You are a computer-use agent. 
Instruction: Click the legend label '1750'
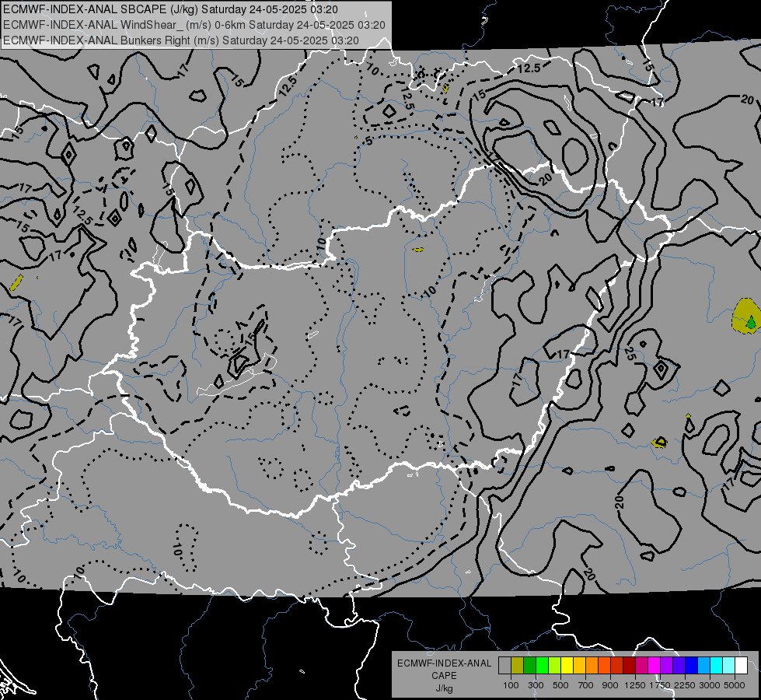[660, 685]
